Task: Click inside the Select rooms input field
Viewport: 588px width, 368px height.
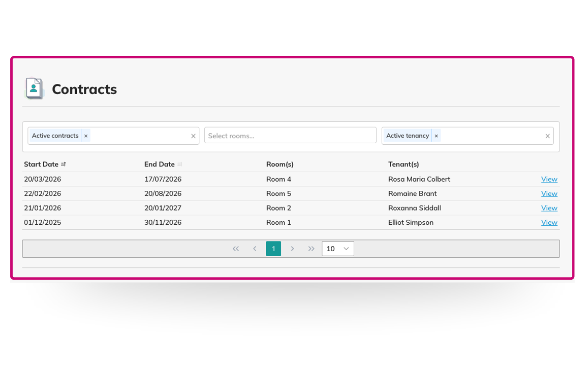Action: coord(290,135)
